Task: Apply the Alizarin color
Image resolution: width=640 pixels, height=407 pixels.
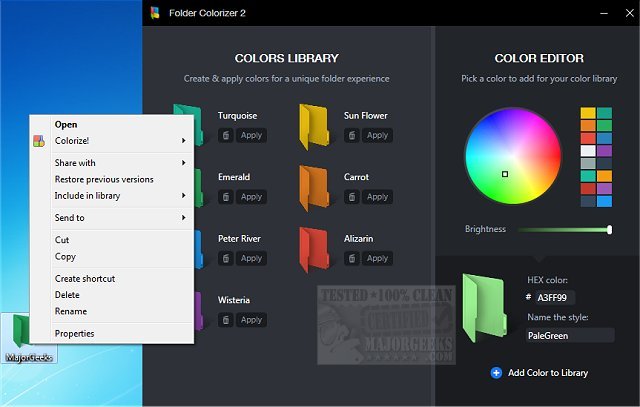Action: pyautogui.click(x=377, y=258)
